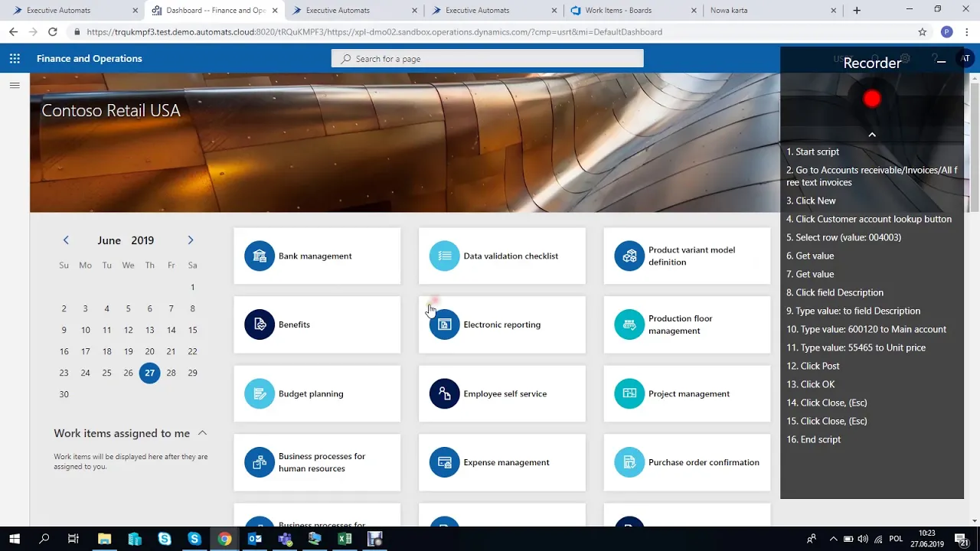Open the Project management workspace
Viewport: 980px width, 551px height.
pyautogui.click(x=688, y=393)
